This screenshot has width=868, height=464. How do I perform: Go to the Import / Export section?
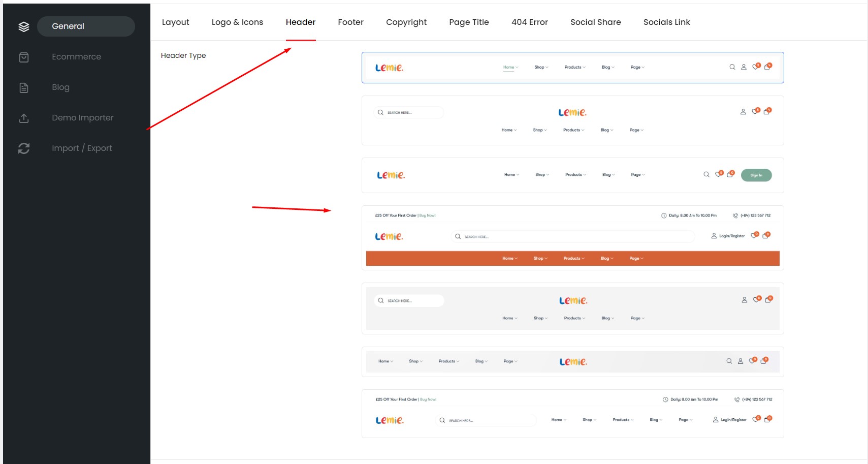(x=82, y=148)
